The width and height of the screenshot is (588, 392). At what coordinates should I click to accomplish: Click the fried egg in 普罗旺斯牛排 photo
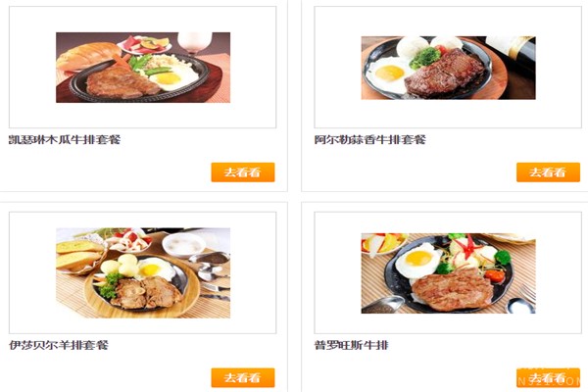coord(418,259)
